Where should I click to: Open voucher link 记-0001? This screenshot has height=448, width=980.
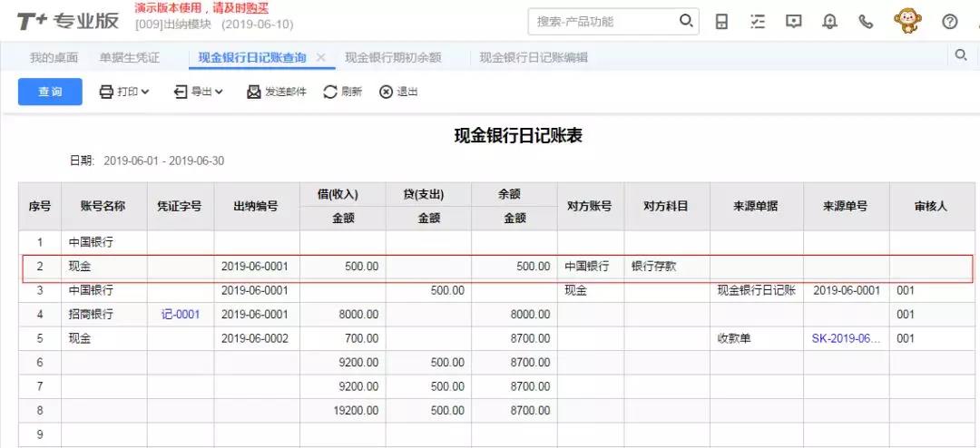tap(180, 315)
